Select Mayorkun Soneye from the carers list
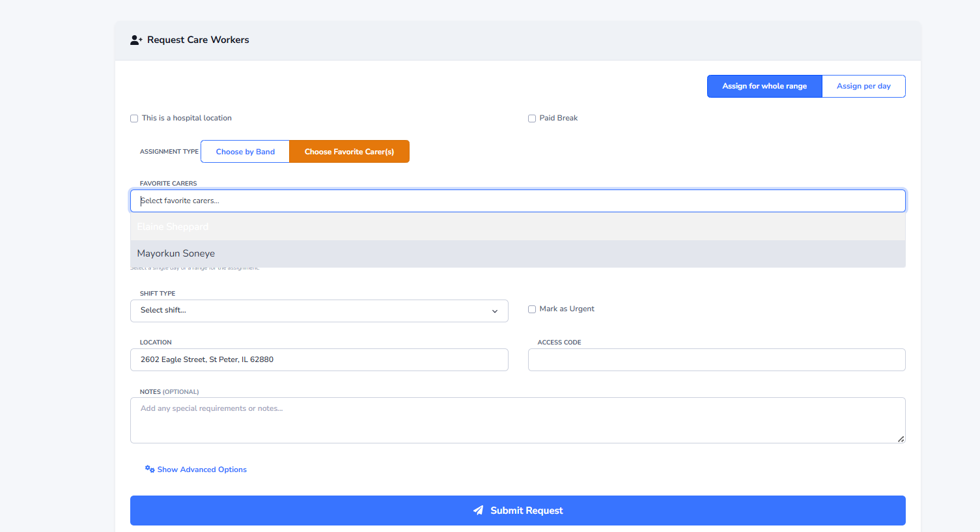The width and height of the screenshot is (980, 532). [x=176, y=254]
